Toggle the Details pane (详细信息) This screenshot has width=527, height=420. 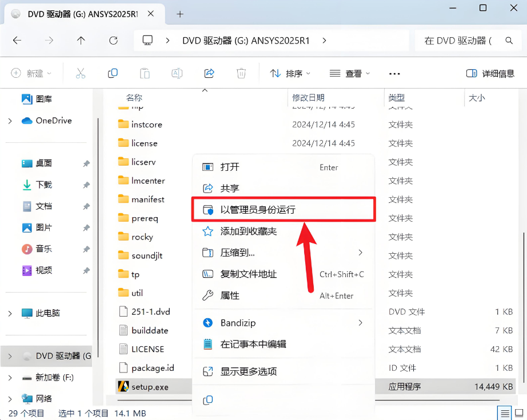(x=490, y=73)
